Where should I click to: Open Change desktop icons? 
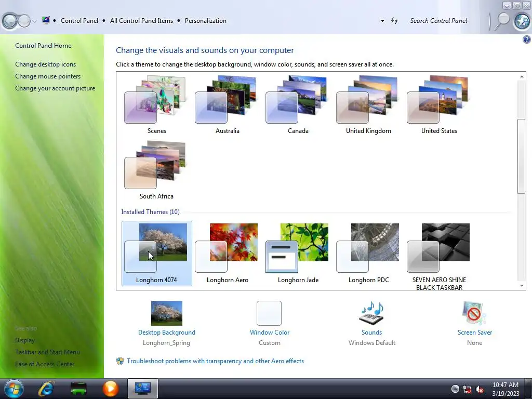point(46,64)
